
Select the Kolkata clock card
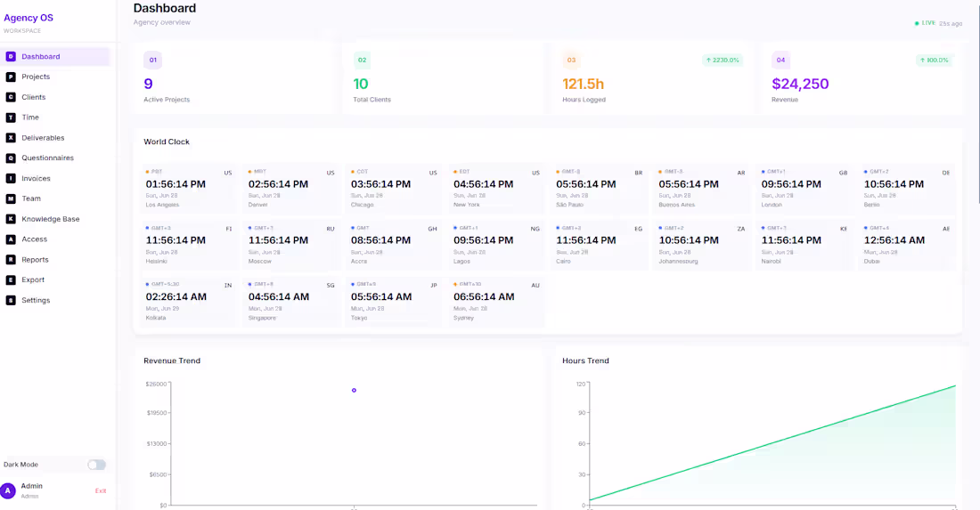click(188, 302)
